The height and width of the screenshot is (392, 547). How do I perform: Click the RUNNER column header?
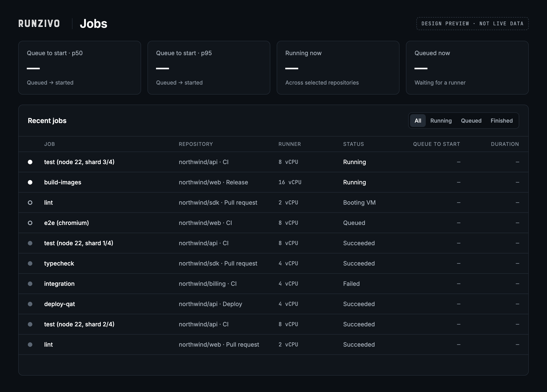click(x=290, y=144)
